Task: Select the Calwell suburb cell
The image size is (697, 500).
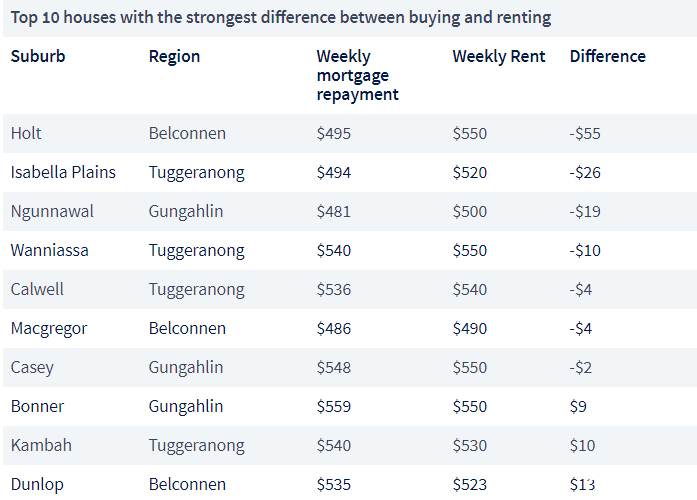Action: point(37,289)
